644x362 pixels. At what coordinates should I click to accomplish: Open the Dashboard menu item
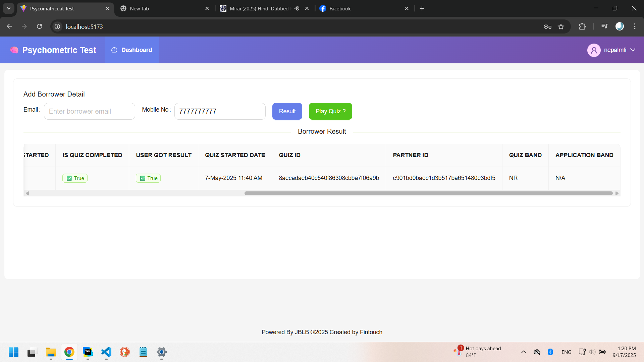pos(132,50)
